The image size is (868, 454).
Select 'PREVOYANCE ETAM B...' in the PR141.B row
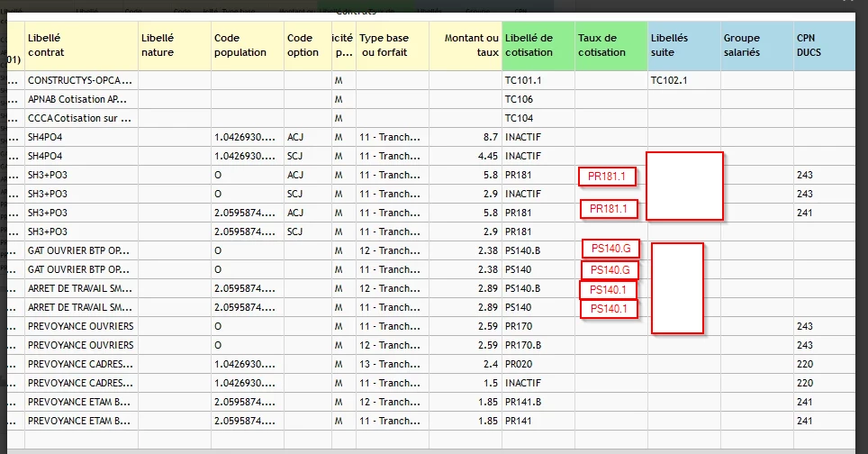[79, 402]
